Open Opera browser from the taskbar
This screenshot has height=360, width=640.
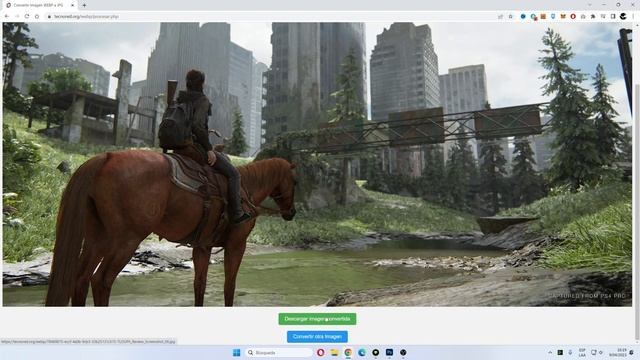click(321, 352)
